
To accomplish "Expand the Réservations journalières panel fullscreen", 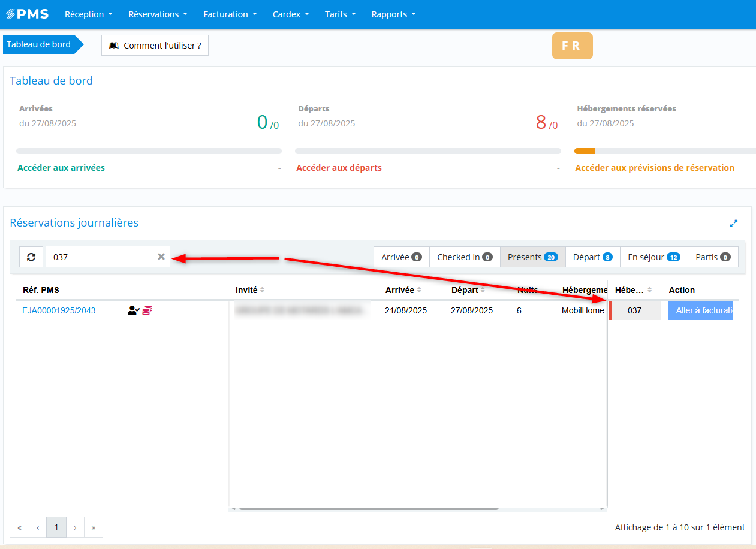I will (x=733, y=224).
